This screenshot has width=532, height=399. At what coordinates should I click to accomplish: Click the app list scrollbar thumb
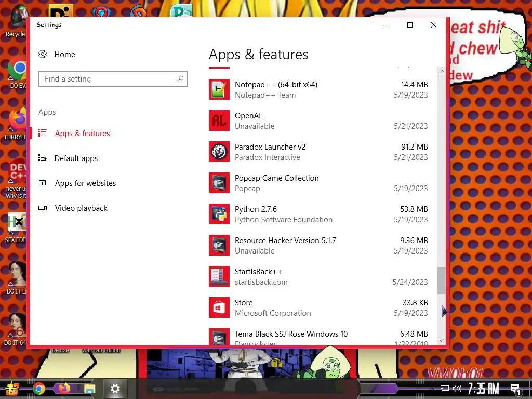[x=441, y=280]
